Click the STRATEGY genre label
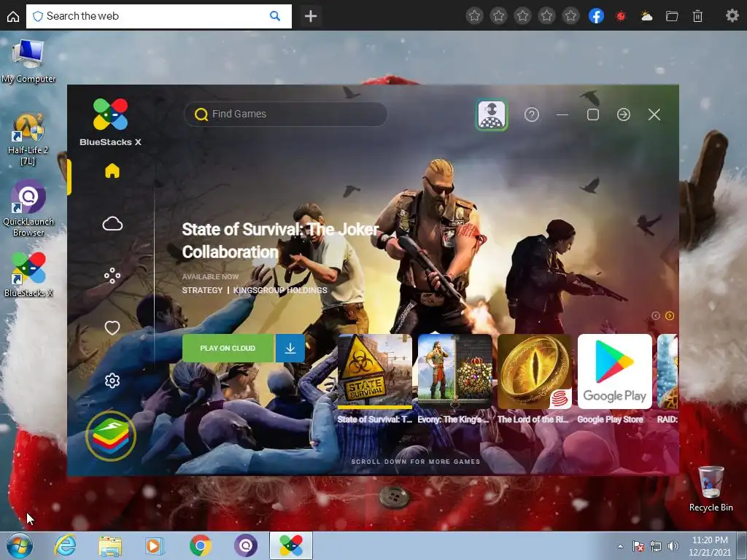 tap(203, 290)
